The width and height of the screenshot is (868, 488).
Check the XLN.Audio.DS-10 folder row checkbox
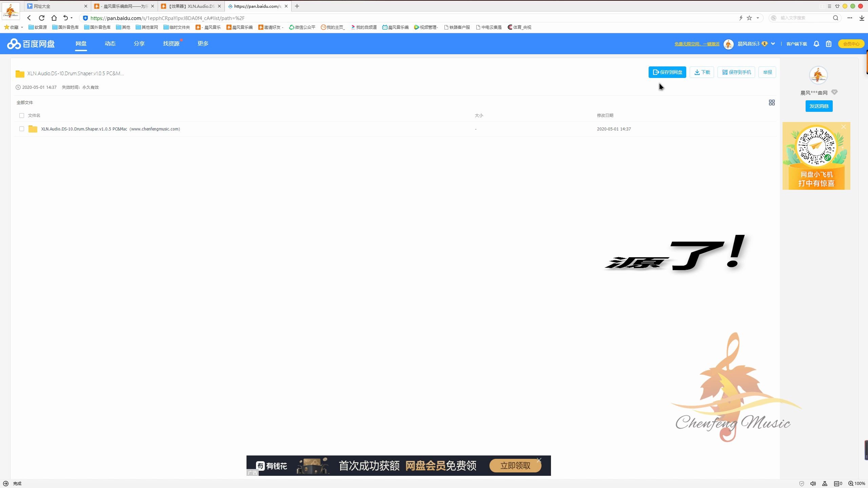[22, 129]
